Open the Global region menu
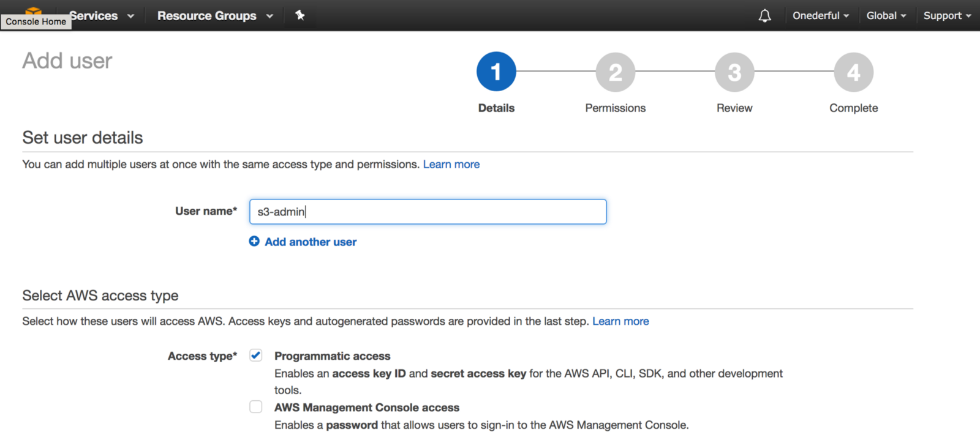The width and height of the screenshot is (980, 443). coord(886,16)
